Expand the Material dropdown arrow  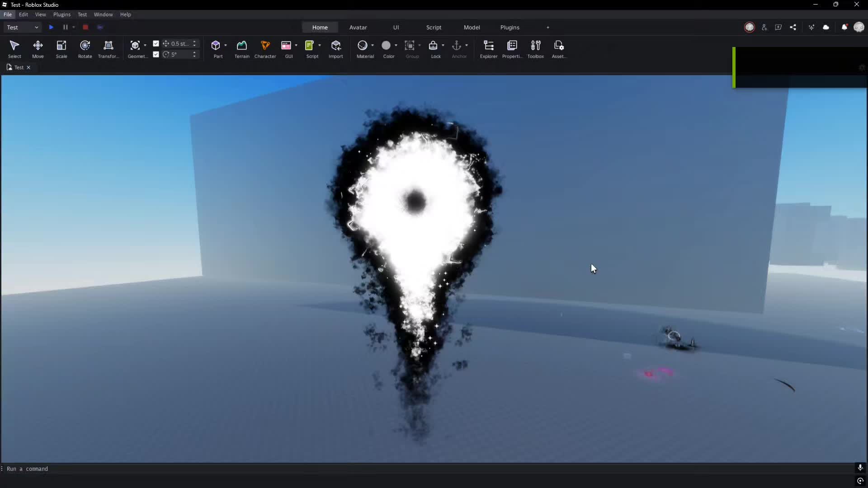pos(373,46)
